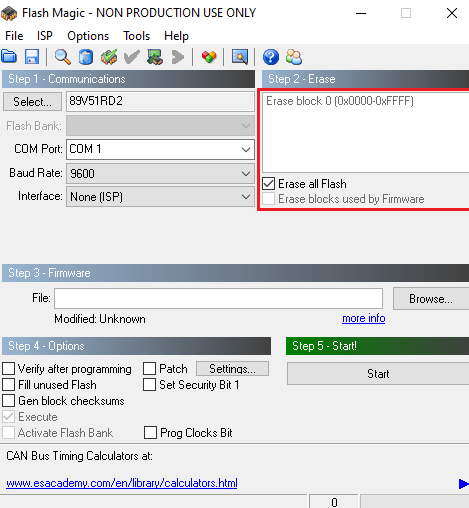The height and width of the screenshot is (508, 469).
Task: Expand the Baud Rate dropdown showing 9600
Action: click(x=160, y=173)
